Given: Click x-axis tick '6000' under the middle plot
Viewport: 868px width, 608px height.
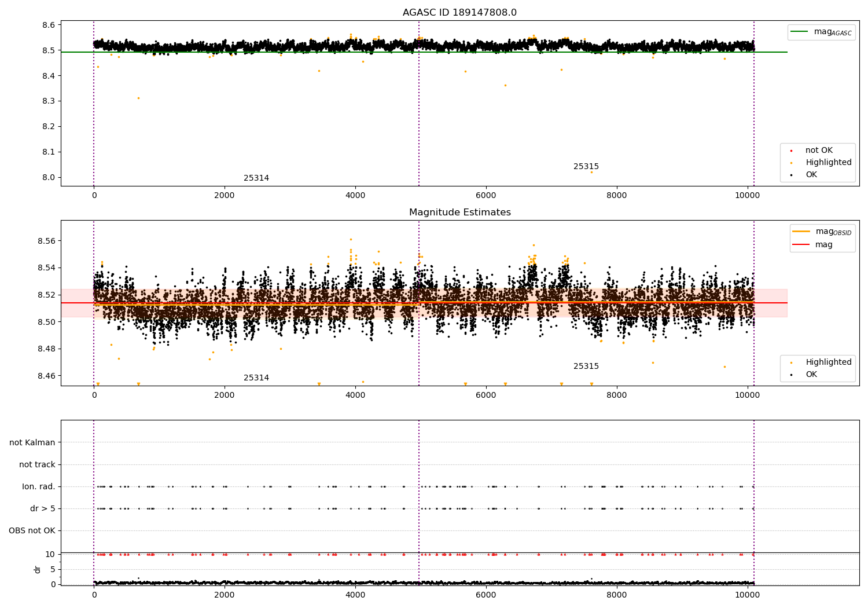Looking at the screenshot, I should (x=486, y=395).
